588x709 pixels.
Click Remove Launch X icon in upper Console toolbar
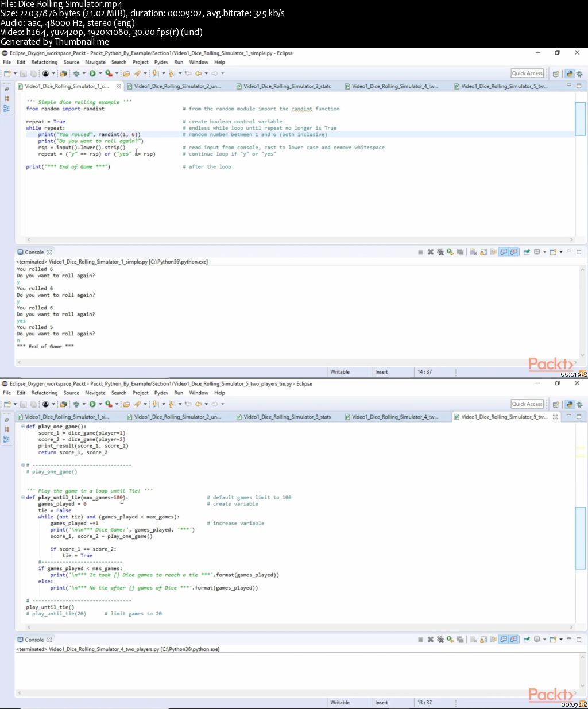click(430, 252)
